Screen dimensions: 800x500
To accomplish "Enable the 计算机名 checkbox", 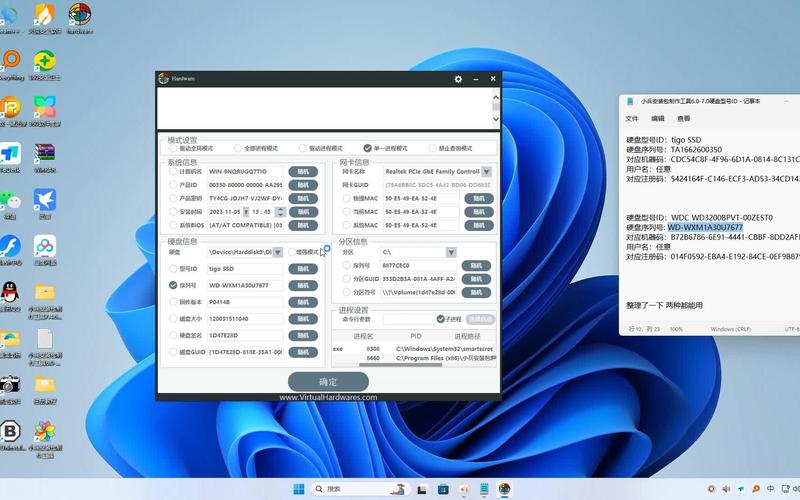I will (173, 171).
